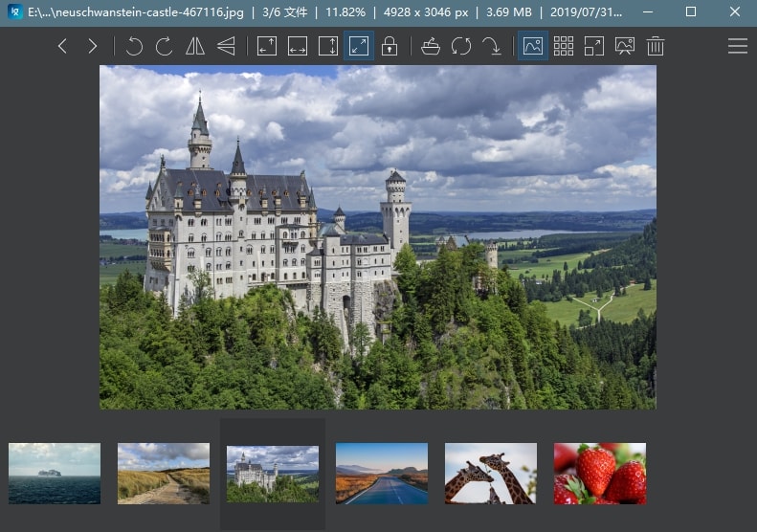
Task: Start the slideshow presentation
Action: (x=625, y=46)
